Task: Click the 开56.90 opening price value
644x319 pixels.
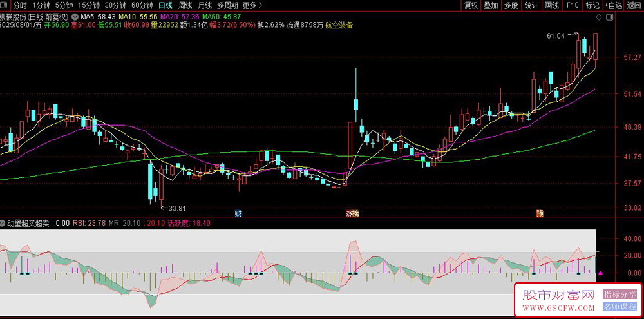Action: [x=57, y=25]
